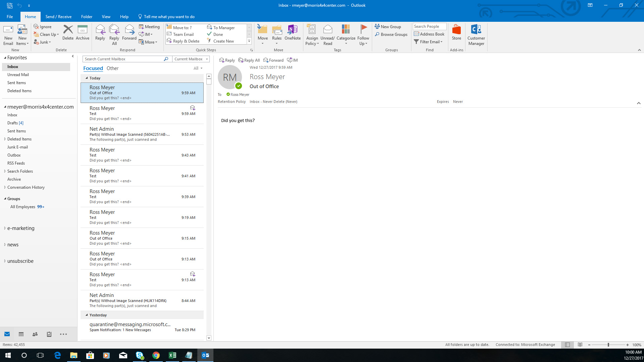Open the People view from the bottom navigation
Screen dimensions: 644x362
35,334
